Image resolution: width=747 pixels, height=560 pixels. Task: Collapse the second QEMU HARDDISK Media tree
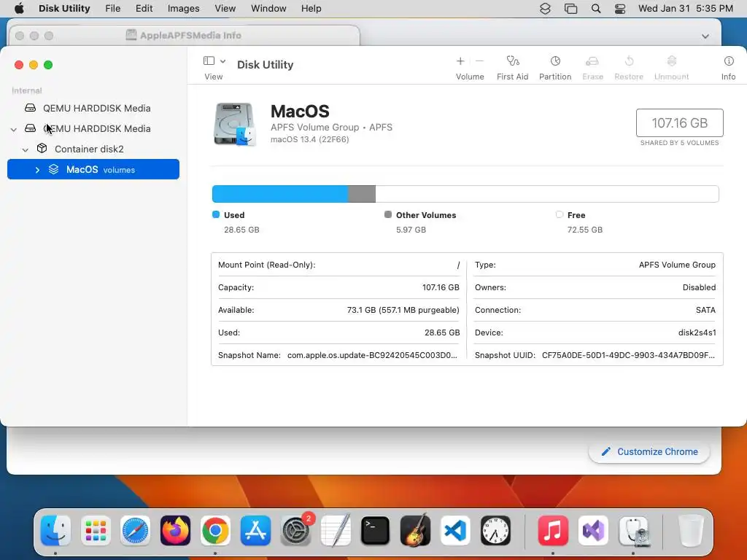(14, 129)
